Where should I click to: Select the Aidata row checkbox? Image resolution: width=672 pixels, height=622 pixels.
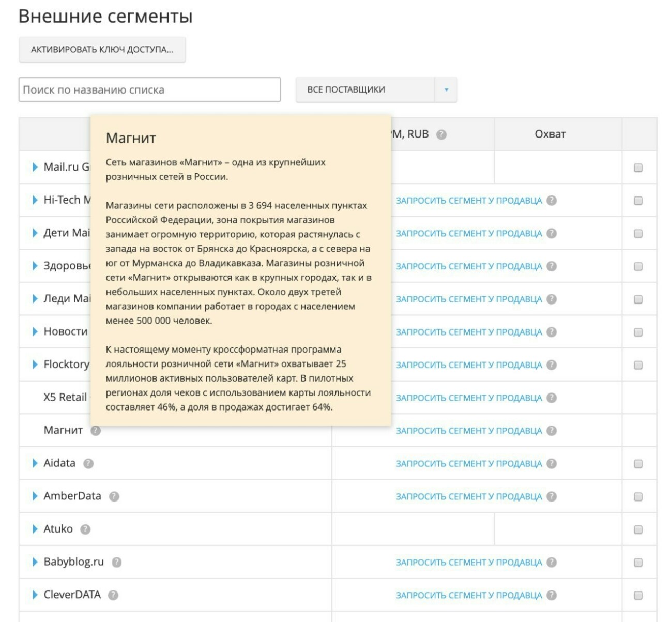pyautogui.click(x=638, y=464)
